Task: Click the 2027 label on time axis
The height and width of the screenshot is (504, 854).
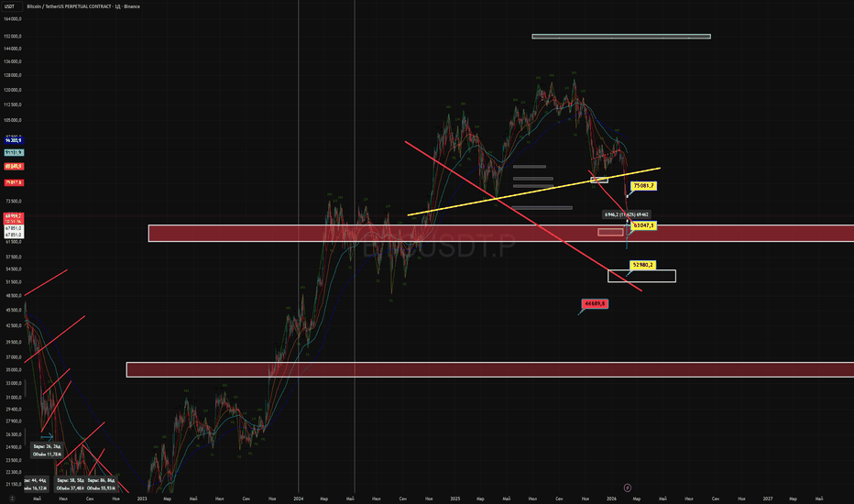Action: coord(768,499)
